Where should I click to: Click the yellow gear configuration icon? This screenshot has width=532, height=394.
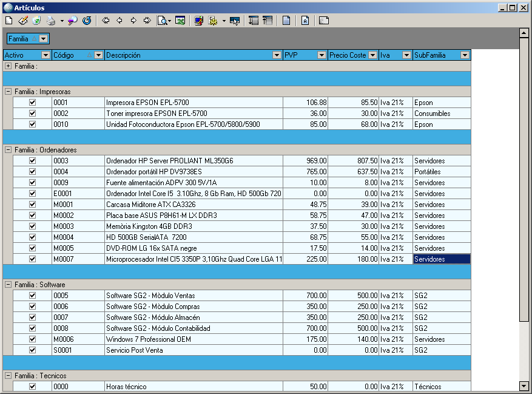point(213,21)
